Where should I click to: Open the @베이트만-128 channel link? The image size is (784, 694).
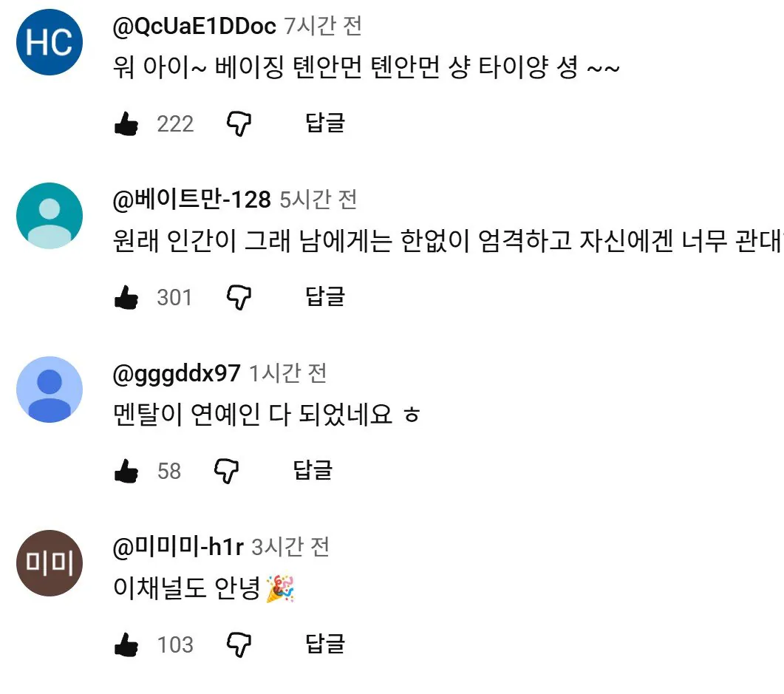[191, 200]
